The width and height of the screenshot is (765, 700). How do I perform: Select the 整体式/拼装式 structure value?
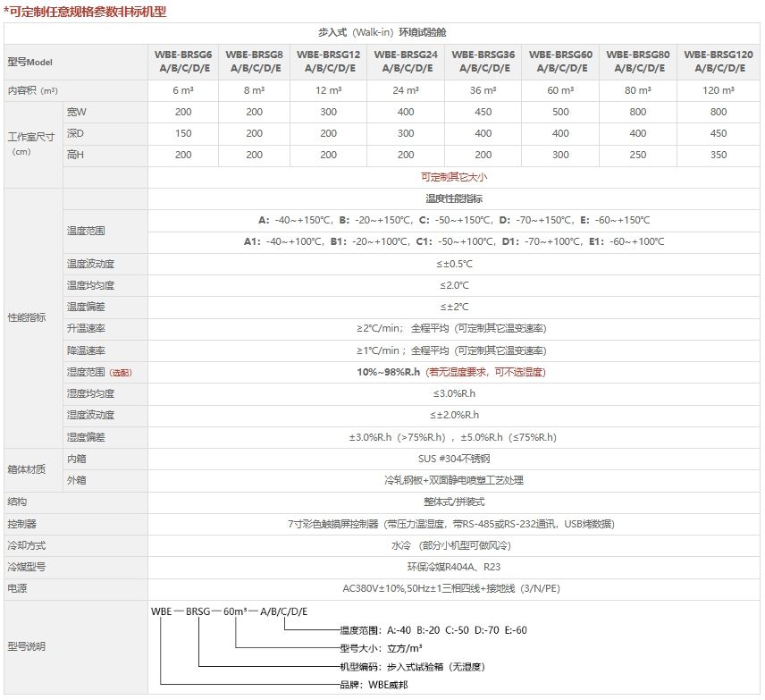coord(454,502)
